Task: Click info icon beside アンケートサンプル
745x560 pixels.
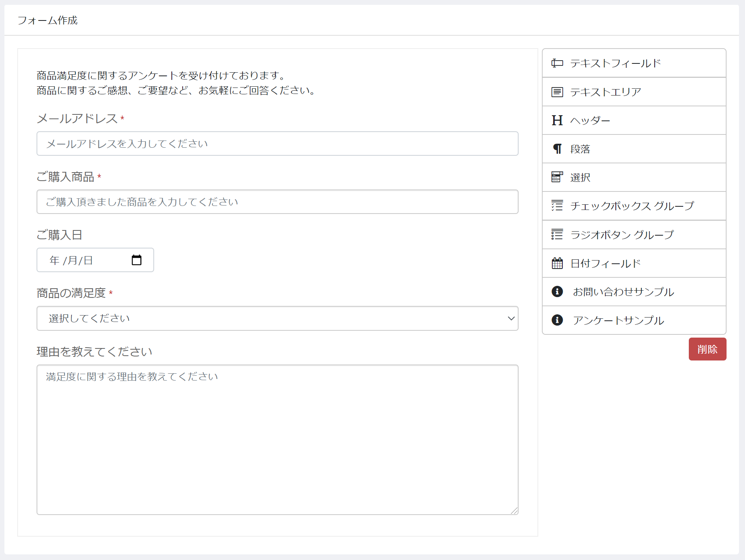Action: coord(557,320)
